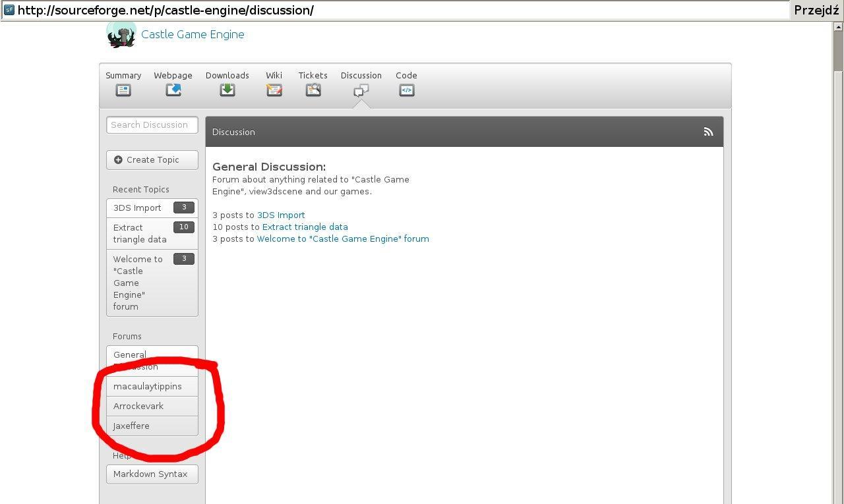This screenshot has width=844, height=504.
Task: Open the Tickets icon
Action: (313, 90)
